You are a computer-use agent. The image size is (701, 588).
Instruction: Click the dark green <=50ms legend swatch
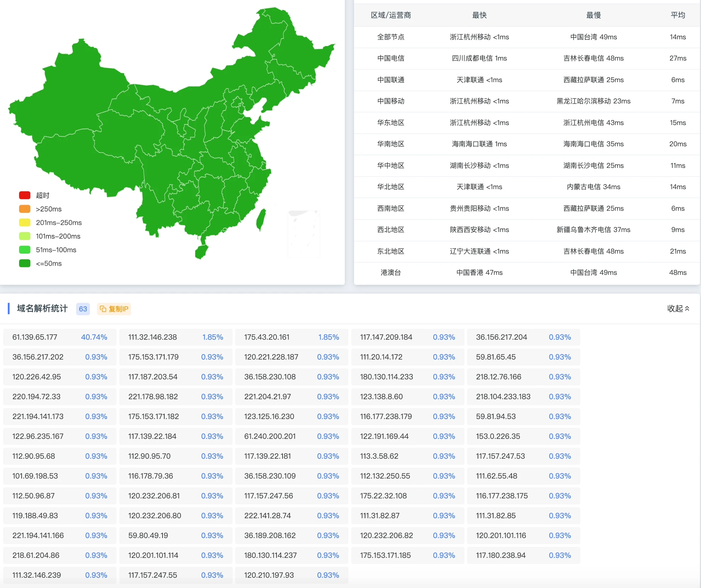pyautogui.click(x=25, y=263)
